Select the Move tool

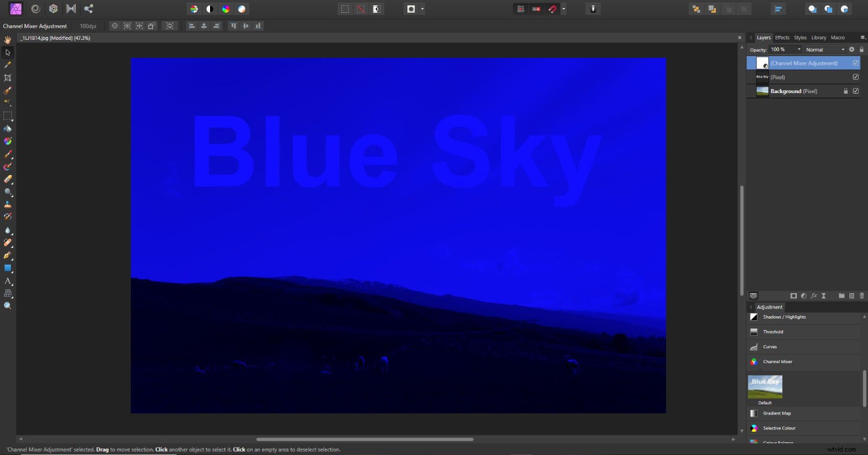[x=8, y=52]
